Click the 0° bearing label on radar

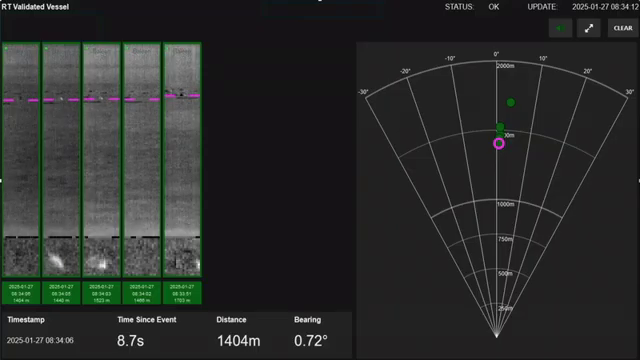tap(496, 54)
